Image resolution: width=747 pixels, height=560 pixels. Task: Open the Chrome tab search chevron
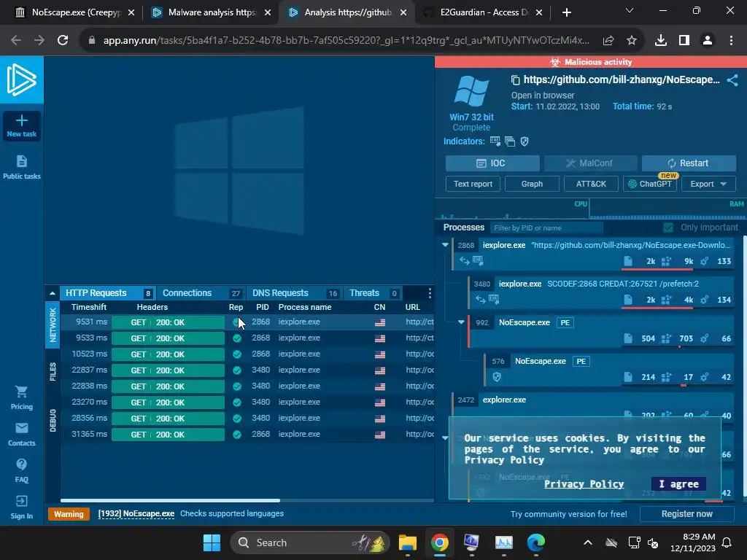click(630, 10)
